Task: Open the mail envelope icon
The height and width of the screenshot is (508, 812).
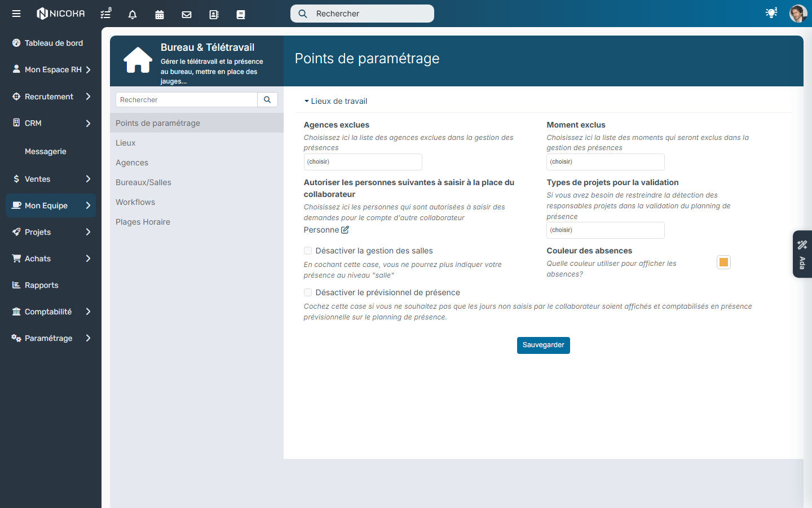Action: point(187,14)
